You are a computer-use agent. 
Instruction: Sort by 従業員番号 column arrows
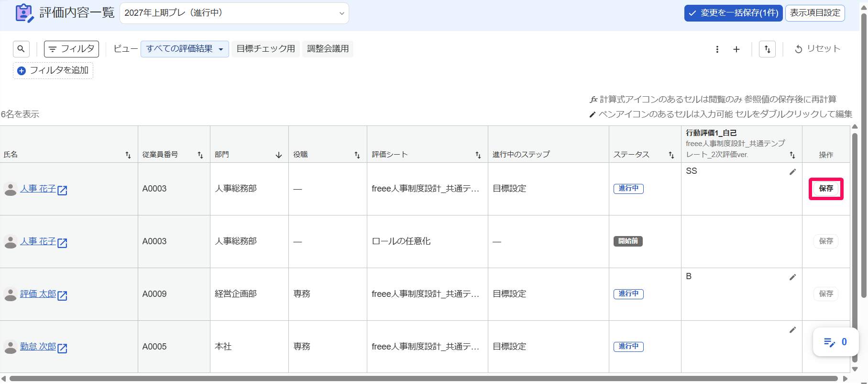tap(200, 155)
